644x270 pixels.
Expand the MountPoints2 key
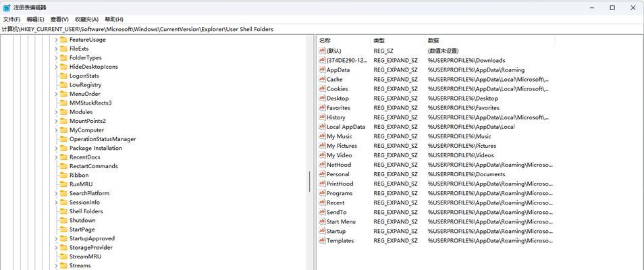point(56,122)
